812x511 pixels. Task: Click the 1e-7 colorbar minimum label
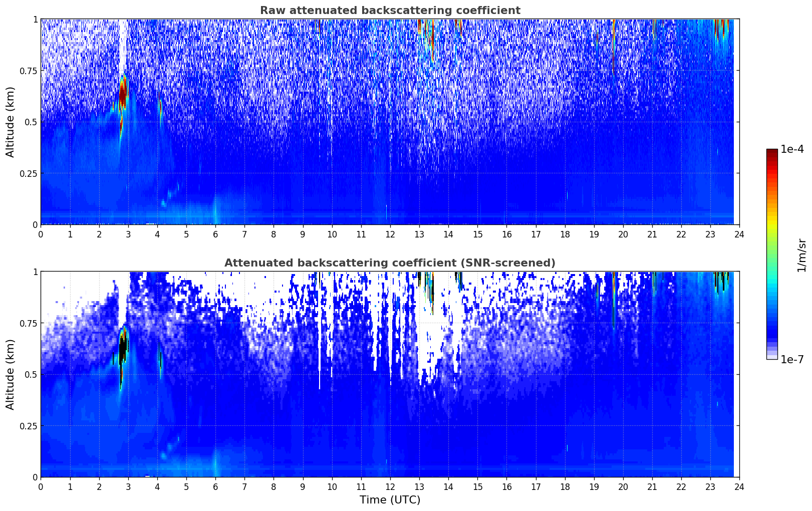(792, 359)
